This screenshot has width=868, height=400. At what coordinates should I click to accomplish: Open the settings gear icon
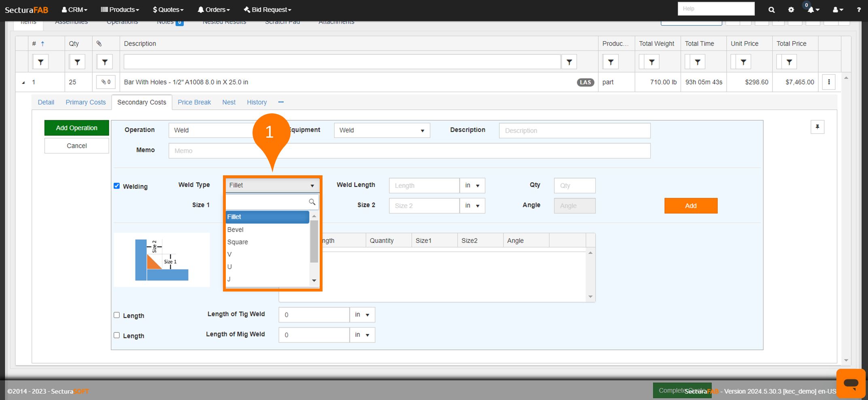(791, 10)
